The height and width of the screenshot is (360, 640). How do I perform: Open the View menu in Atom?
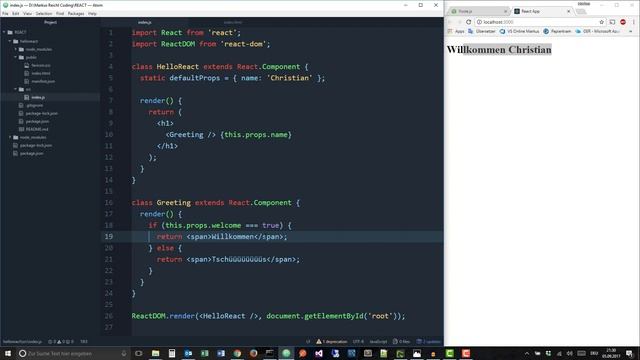(x=27, y=13)
